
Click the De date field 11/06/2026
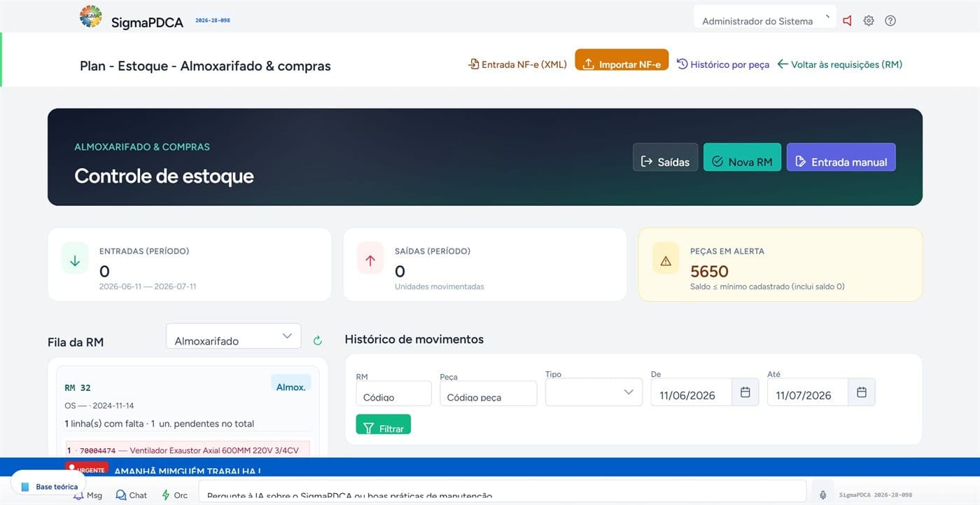point(692,392)
